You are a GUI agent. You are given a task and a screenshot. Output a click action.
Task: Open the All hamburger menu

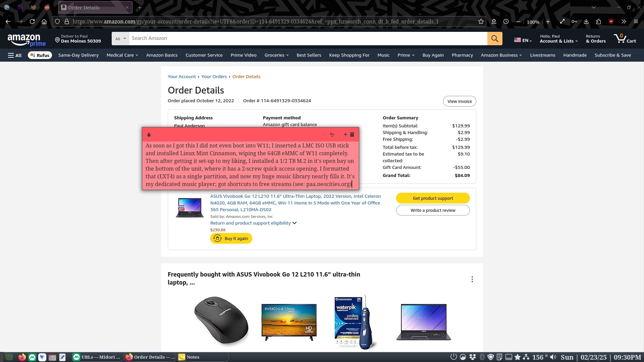click(15, 55)
